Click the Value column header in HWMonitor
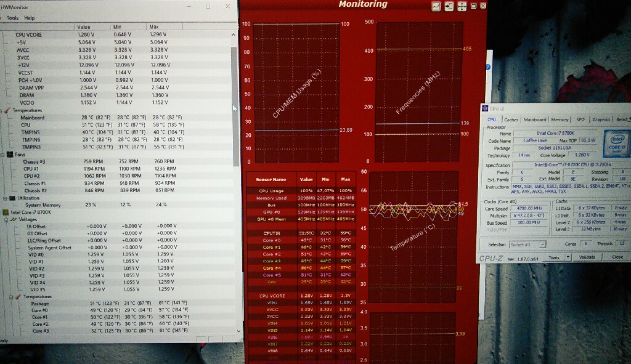631x364 pixels. point(92,26)
